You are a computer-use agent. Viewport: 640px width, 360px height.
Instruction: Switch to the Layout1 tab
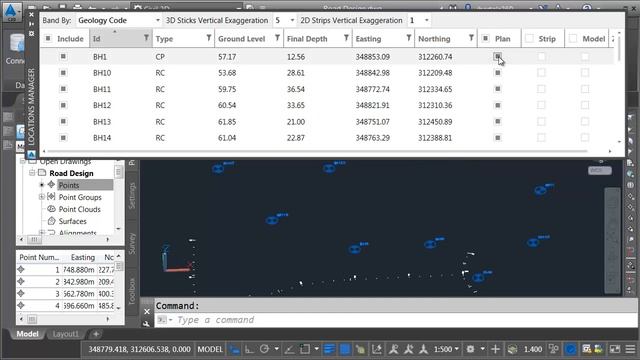(x=65, y=334)
